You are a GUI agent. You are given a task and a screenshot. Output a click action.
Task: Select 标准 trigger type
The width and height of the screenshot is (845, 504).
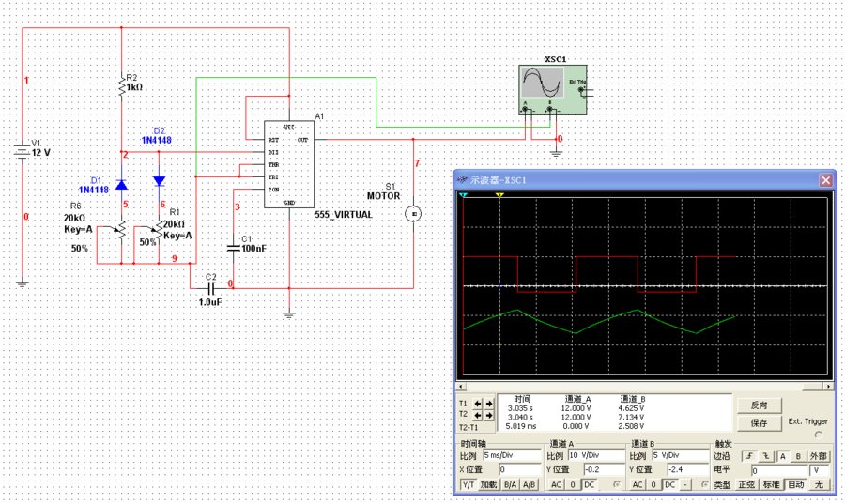tap(771, 484)
